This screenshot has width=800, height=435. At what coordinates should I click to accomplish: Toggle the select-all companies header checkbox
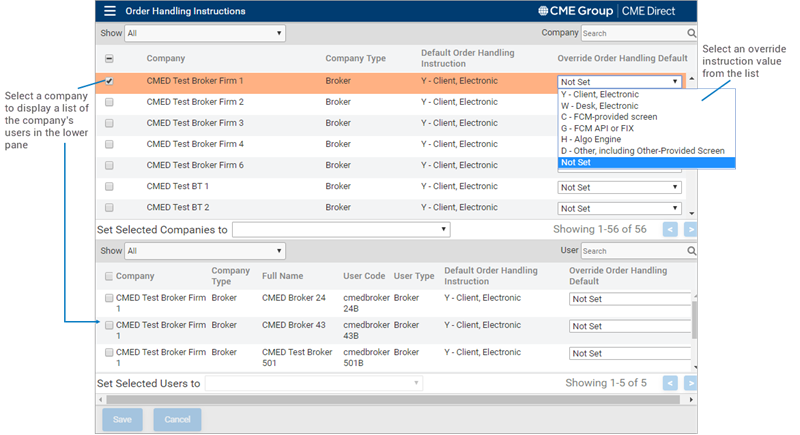point(109,59)
